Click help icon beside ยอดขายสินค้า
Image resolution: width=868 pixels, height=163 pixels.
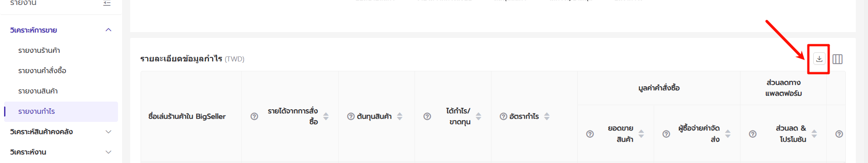click(x=590, y=134)
